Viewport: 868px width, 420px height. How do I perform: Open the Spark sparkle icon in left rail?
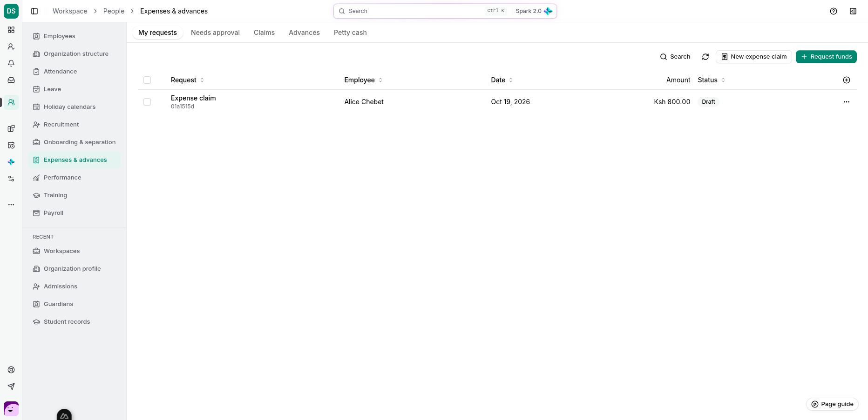point(11,162)
